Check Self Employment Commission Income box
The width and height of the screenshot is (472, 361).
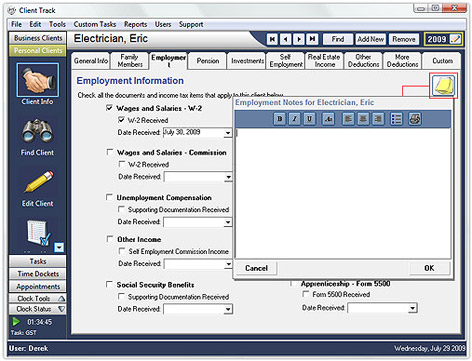click(x=122, y=251)
